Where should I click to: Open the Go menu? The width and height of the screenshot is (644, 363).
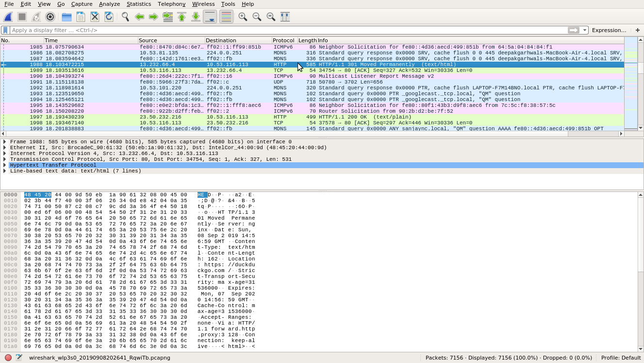click(x=61, y=4)
